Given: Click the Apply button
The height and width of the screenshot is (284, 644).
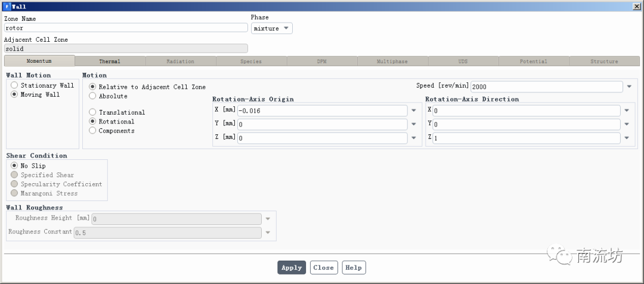Looking at the screenshot, I should pyautogui.click(x=292, y=267).
